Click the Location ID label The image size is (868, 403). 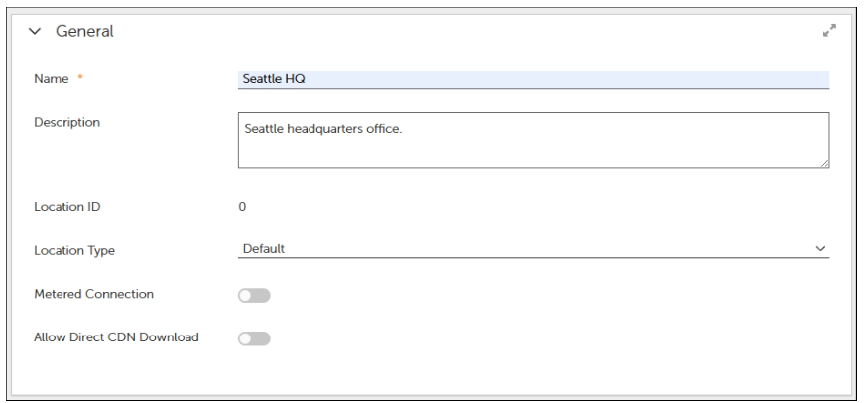coord(66,208)
